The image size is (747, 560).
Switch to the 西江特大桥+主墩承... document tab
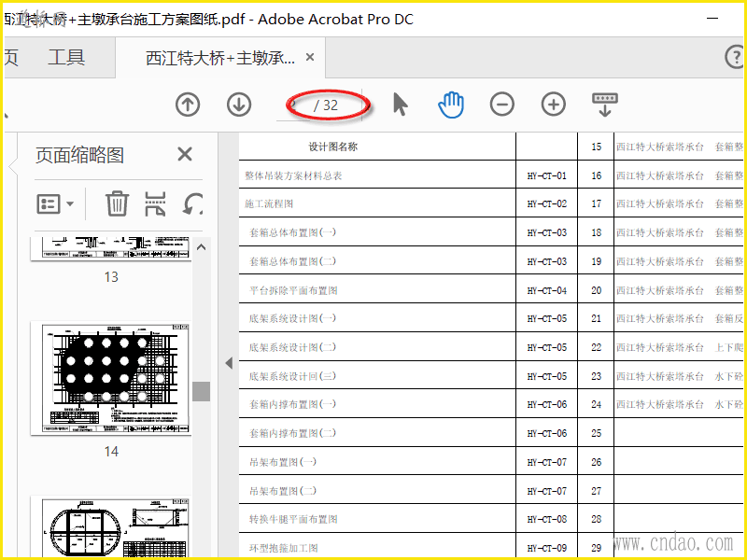220,58
